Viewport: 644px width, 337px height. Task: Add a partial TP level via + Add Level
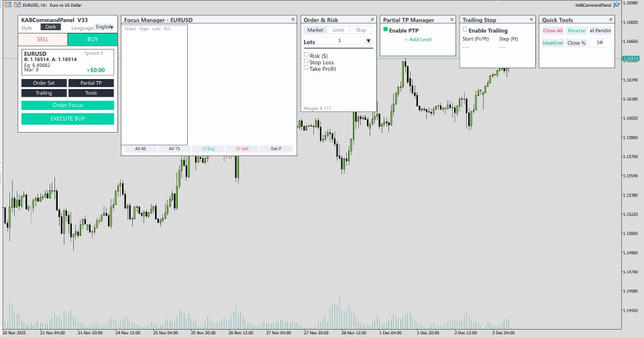click(x=418, y=40)
